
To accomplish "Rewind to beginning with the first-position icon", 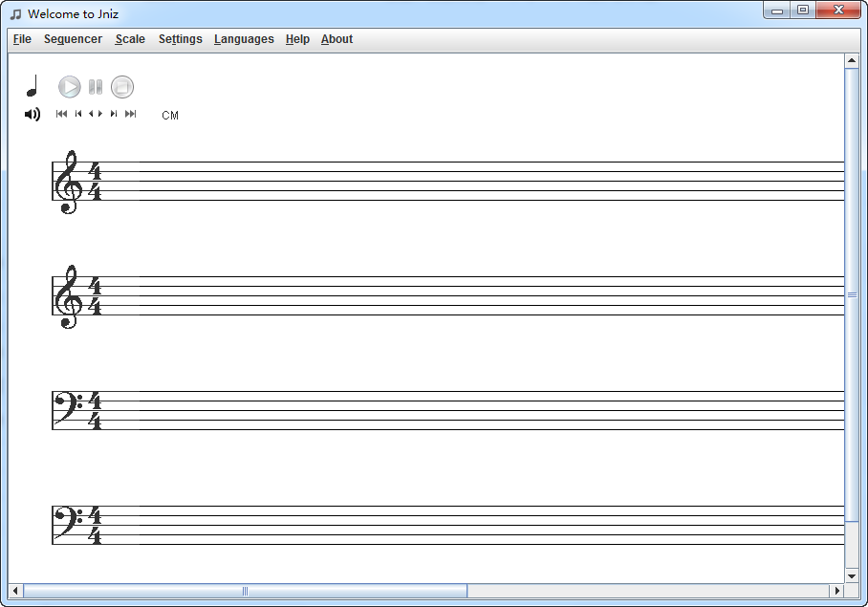I will click(x=61, y=114).
